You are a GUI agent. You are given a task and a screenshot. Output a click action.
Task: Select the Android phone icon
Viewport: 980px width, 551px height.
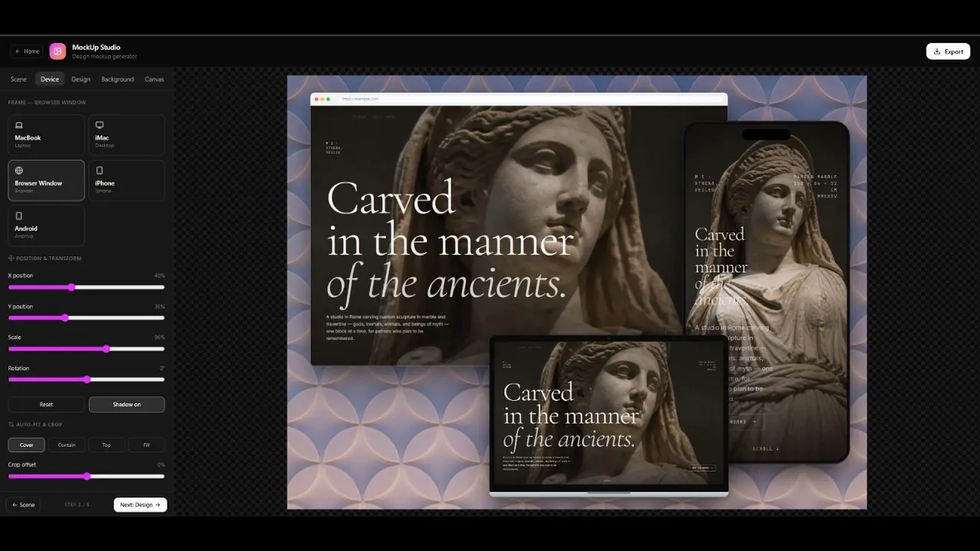[x=19, y=216]
